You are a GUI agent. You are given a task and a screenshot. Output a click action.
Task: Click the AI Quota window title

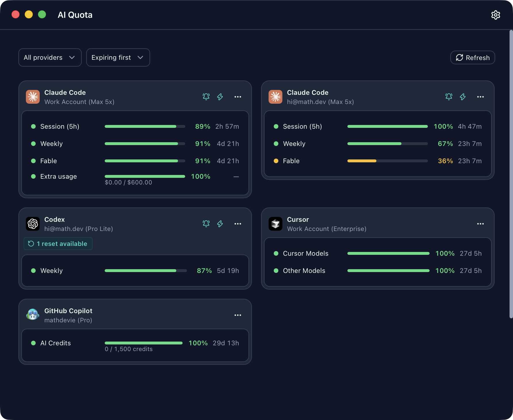[75, 15]
